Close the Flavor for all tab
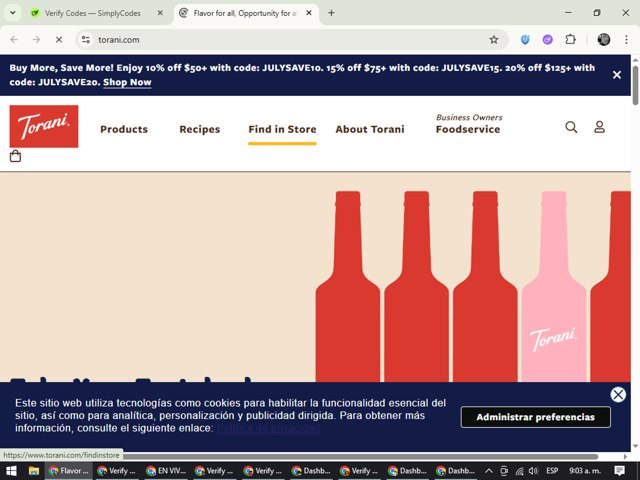 pyautogui.click(x=309, y=13)
